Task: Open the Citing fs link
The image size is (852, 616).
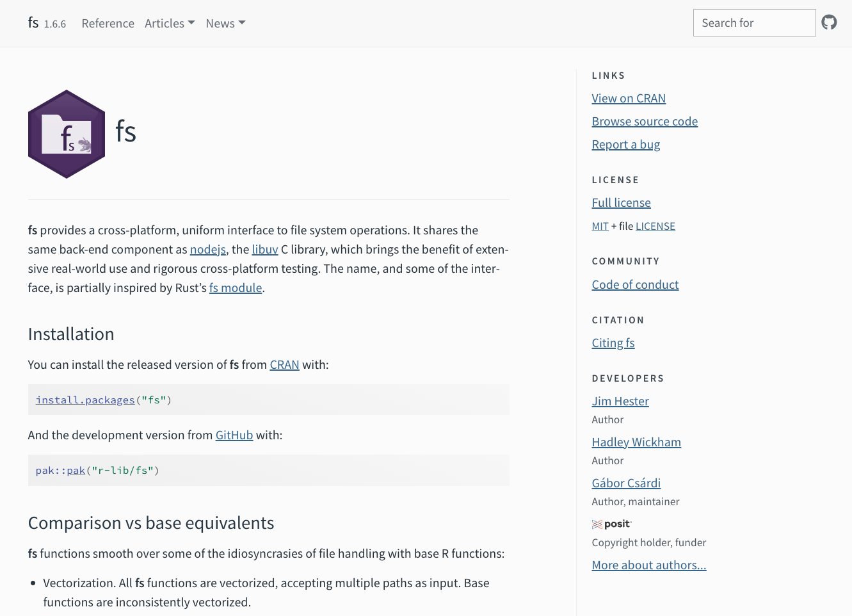Action: tap(613, 343)
